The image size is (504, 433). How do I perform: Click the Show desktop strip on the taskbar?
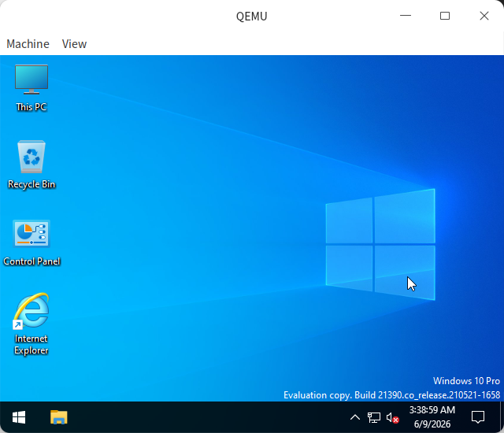point(502,417)
